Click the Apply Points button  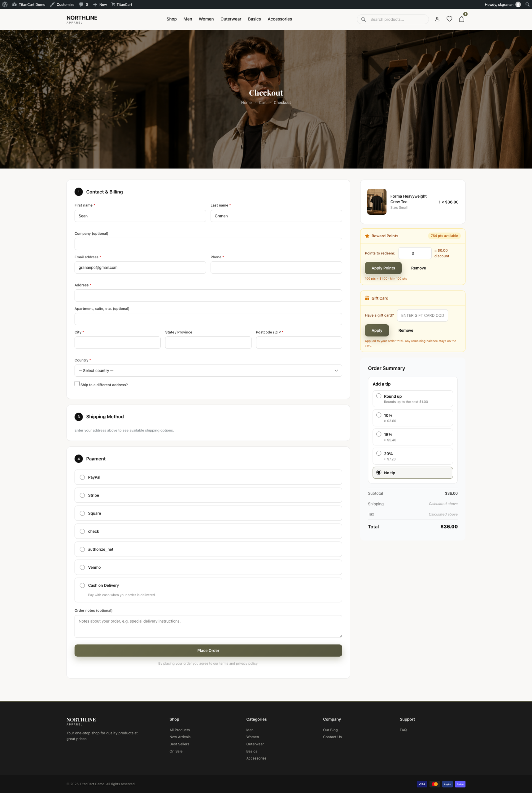click(383, 268)
